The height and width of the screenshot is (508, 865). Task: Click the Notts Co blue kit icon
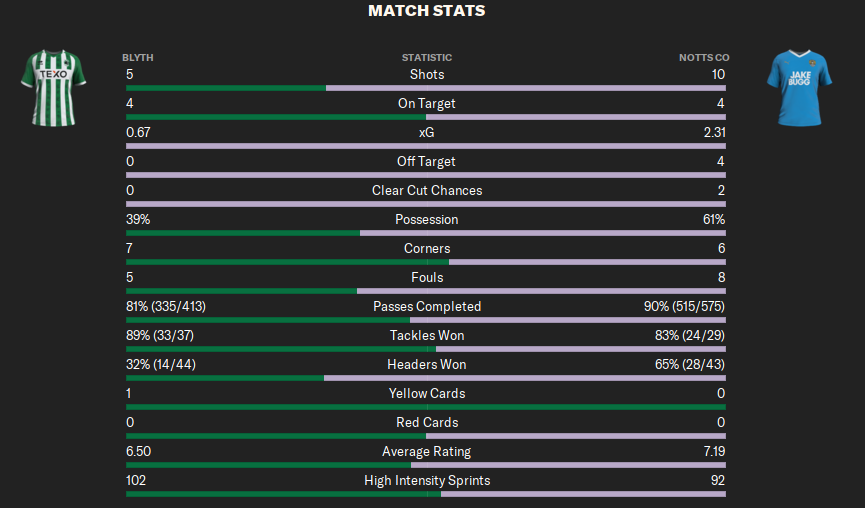coord(799,88)
